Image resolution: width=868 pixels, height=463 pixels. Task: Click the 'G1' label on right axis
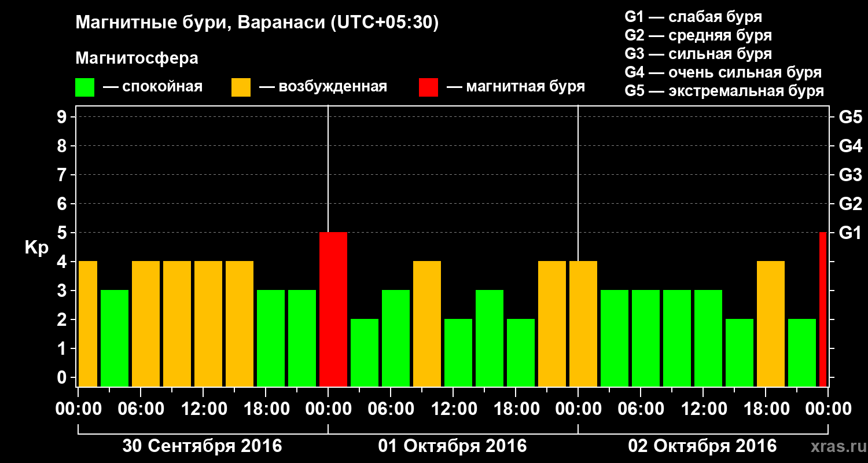(850, 233)
